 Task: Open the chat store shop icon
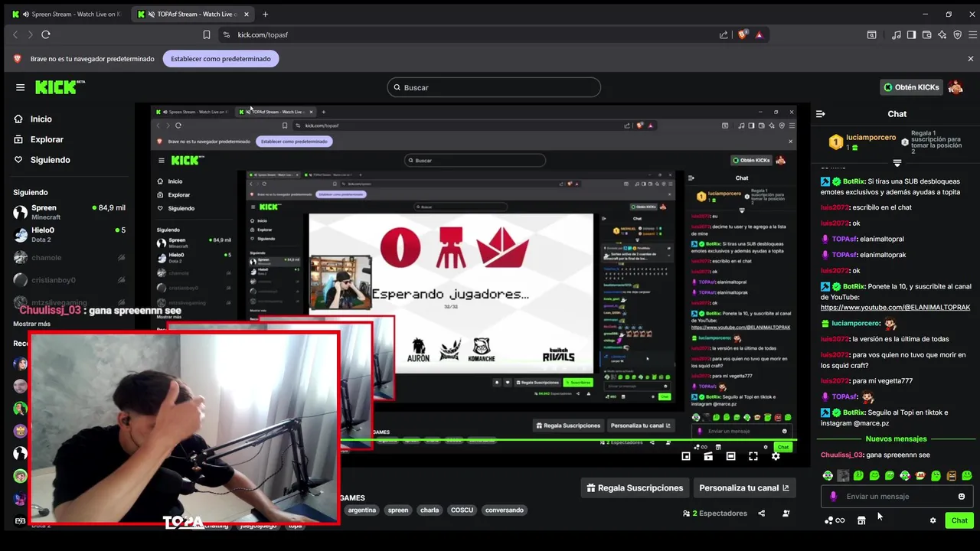[861, 520]
